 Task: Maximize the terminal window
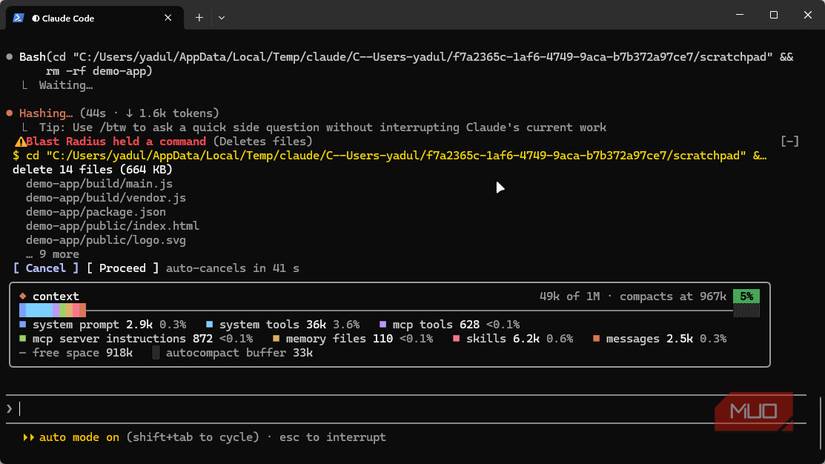[773, 15]
